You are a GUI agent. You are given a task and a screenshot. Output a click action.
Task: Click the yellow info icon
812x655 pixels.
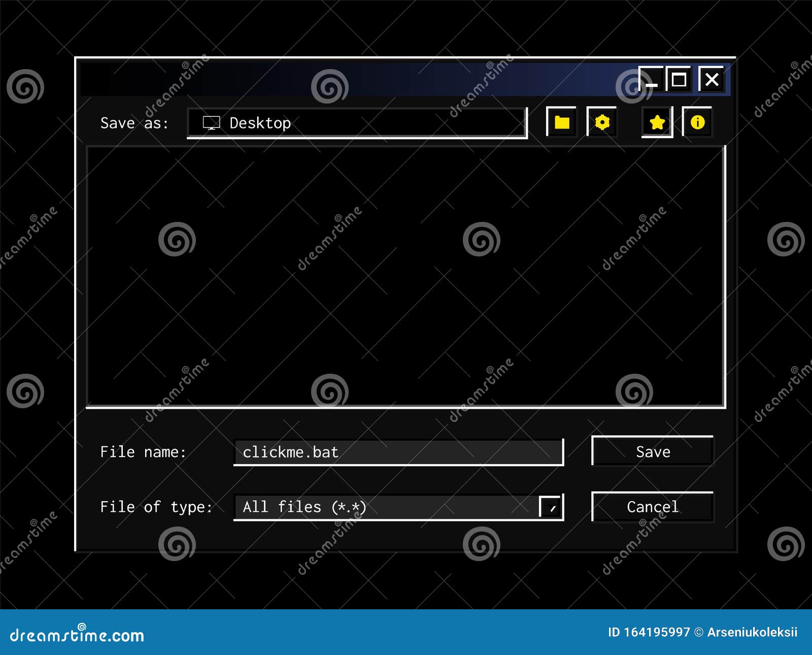coord(698,122)
